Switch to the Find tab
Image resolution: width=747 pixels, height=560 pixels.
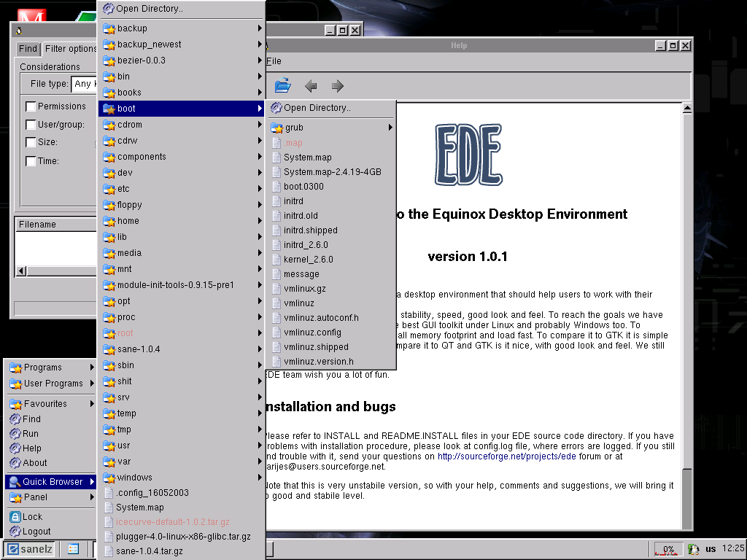(28, 49)
